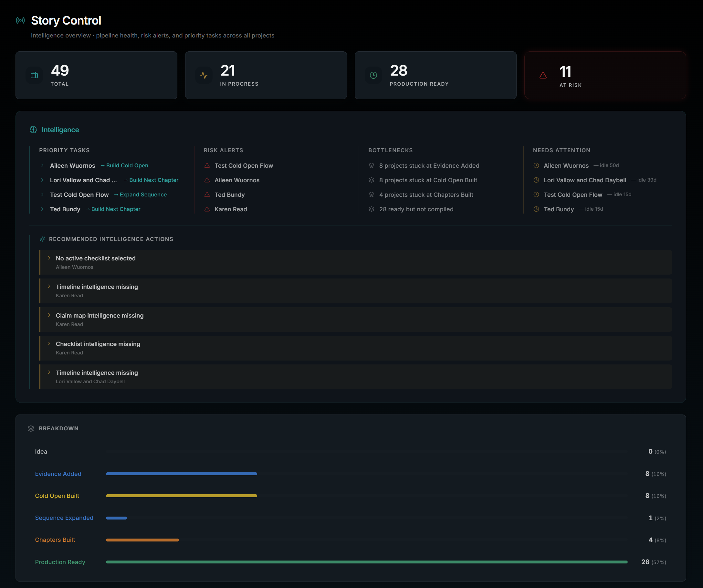The height and width of the screenshot is (588, 703).
Task: Click the green Production Ready progress bar
Action: pos(366,562)
